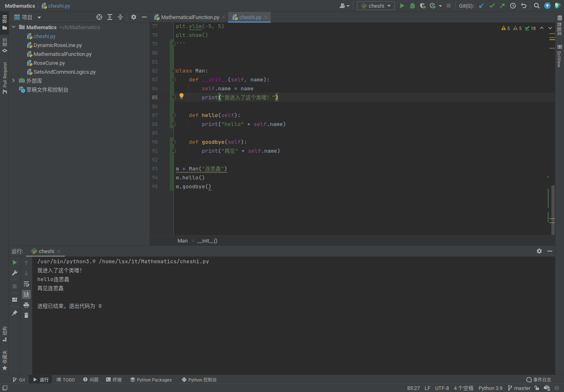This screenshot has width=564, height=392.
Task: Fold the __init__ method
Action: [x=173, y=80]
